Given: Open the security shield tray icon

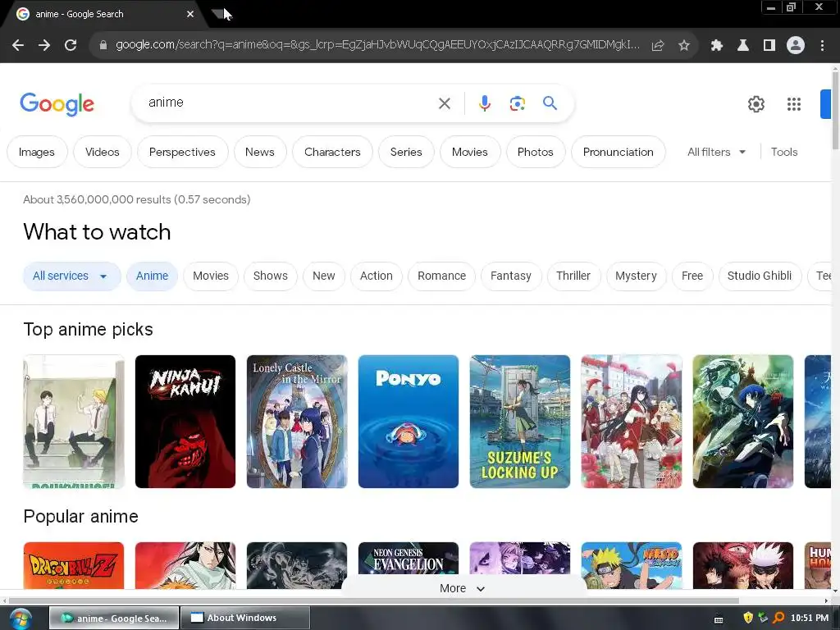Looking at the screenshot, I should 748,619.
